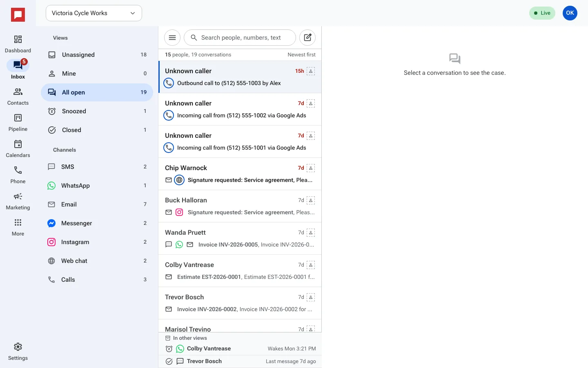588x368 pixels.
Task: Filter by the Calls channel
Action: [x=97, y=280]
